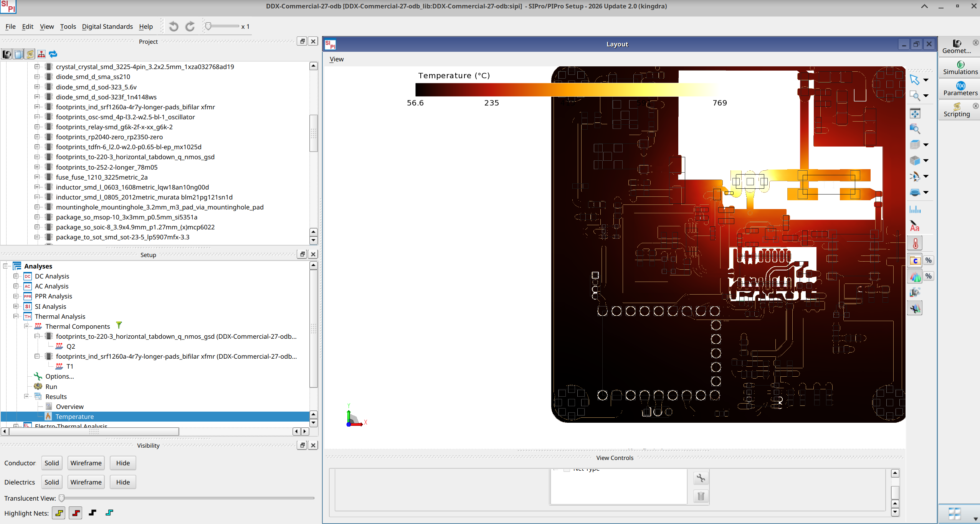Open the cut-plane tool dropdown arrow
The height and width of the screenshot is (524, 980).
coord(926,193)
